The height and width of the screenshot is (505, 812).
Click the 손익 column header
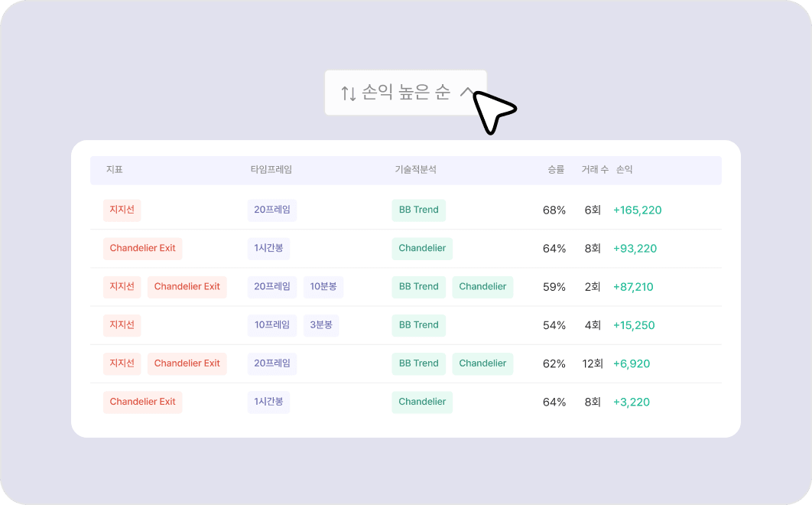point(624,170)
